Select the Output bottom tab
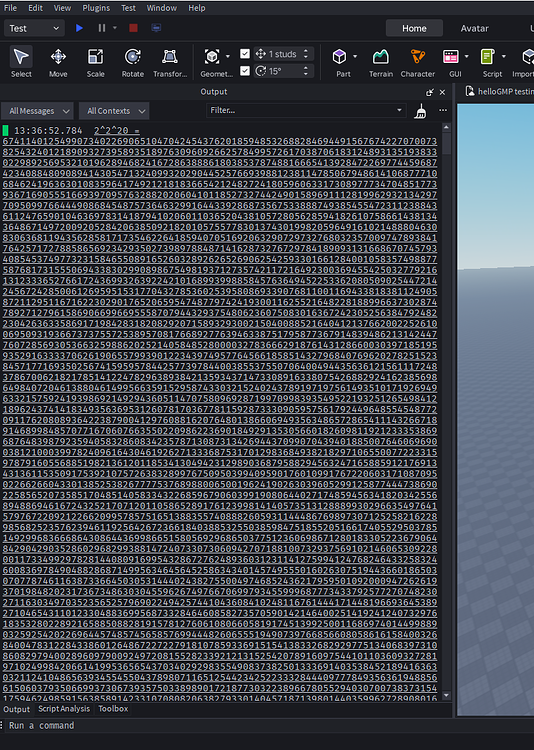The image size is (534, 750). pos(16,709)
